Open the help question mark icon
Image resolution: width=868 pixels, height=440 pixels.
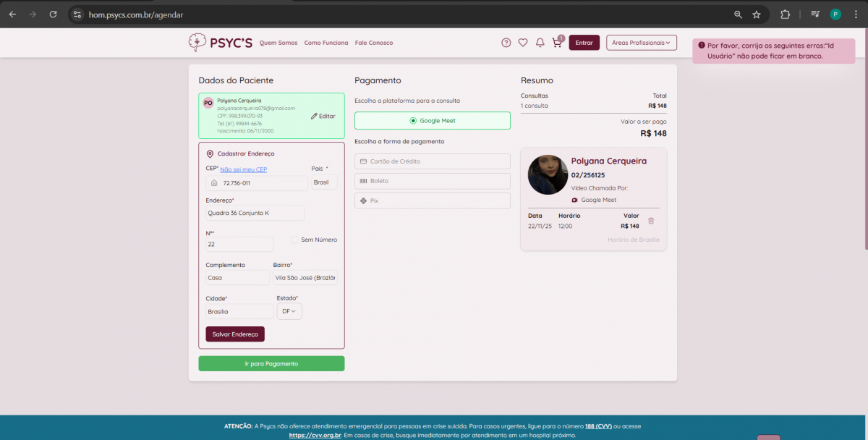[x=506, y=43]
